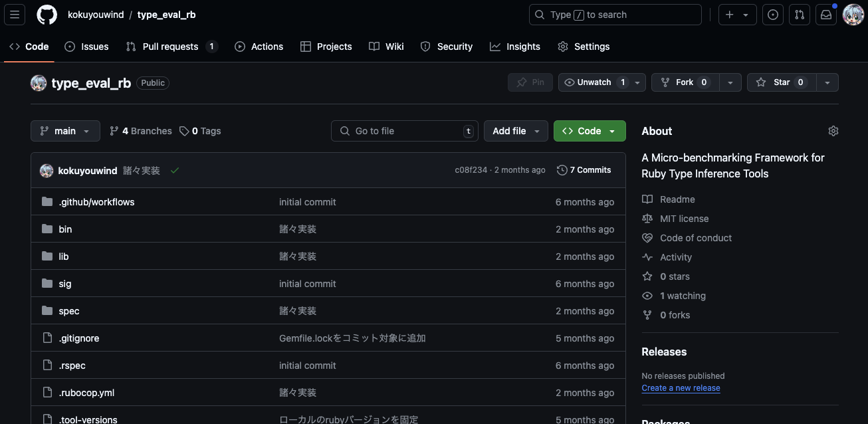Open the issues inbox icon in header
This screenshot has height=424, width=868.
(x=772, y=15)
